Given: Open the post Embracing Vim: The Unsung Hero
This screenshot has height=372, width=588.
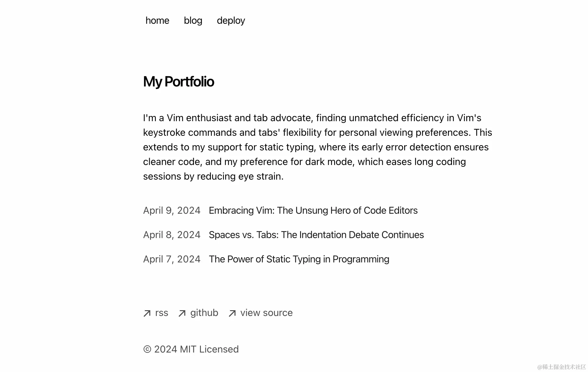Looking at the screenshot, I should click(x=313, y=210).
